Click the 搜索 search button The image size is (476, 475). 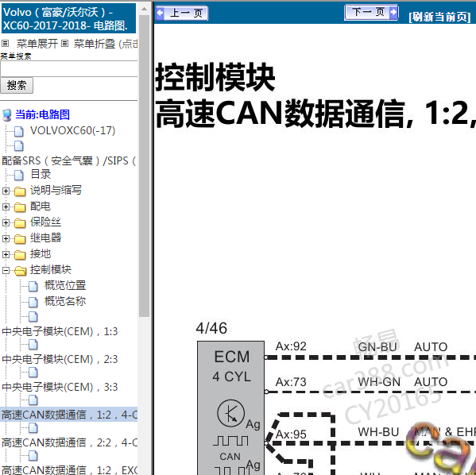[x=17, y=85]
